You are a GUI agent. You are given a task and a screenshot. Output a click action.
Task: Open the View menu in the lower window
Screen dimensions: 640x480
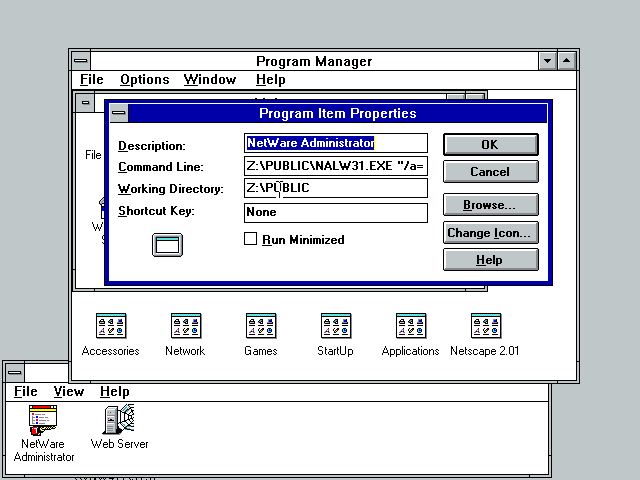(69, 391)
